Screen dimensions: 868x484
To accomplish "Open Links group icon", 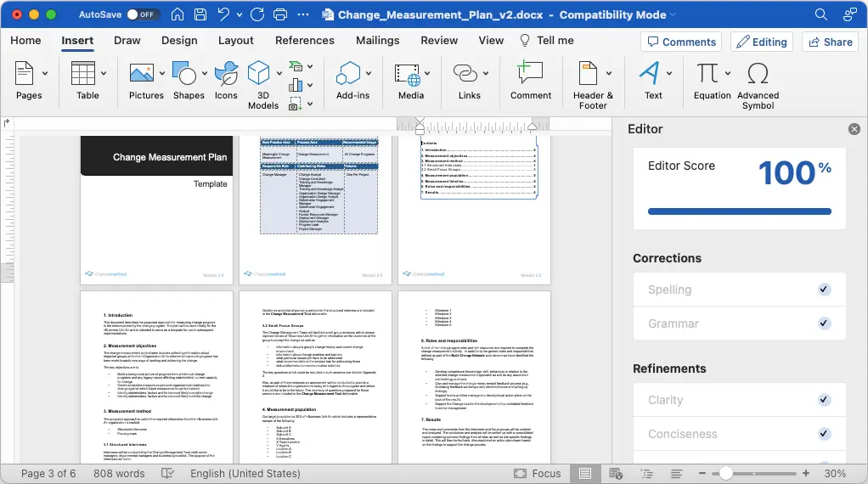I will click(465, 73).
